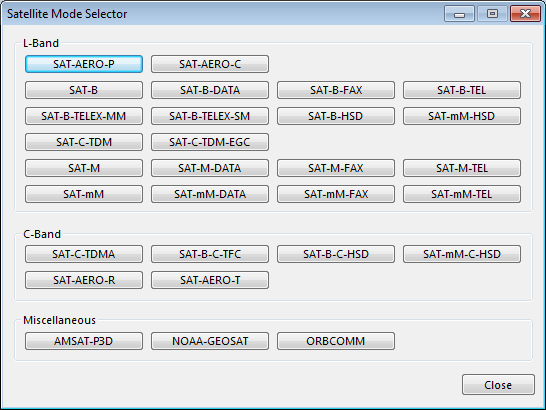This screenshot has height=410, width=546.
Task: Click the SAT-B-C-TFC button
Action: [x=210, y=254]
